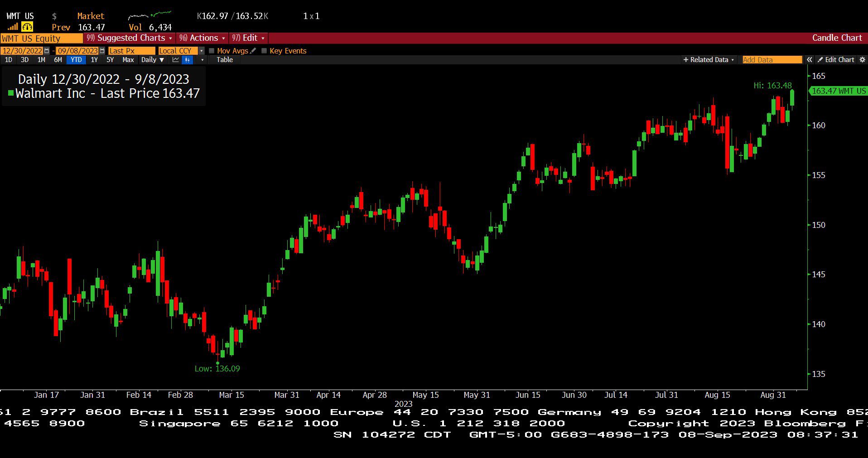Click the yellow gauge icon
This screenshot has width=868, height=458.
tap(27, 27)
